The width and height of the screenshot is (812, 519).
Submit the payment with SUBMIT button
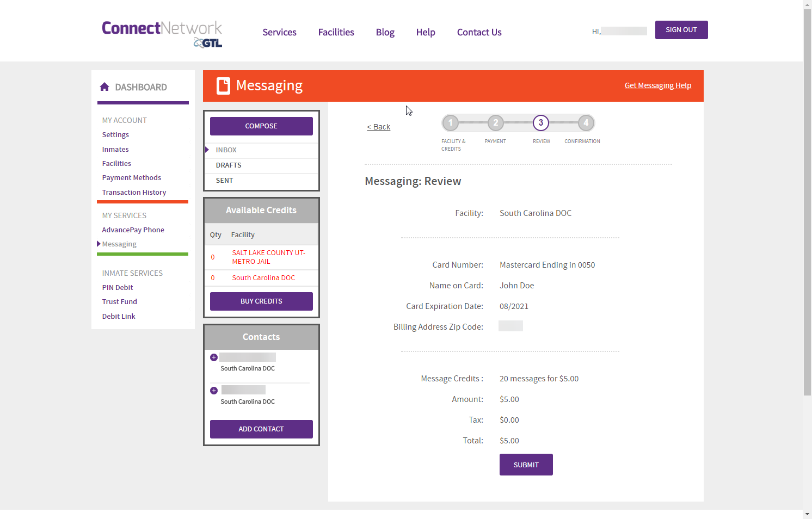coord(526,465)
